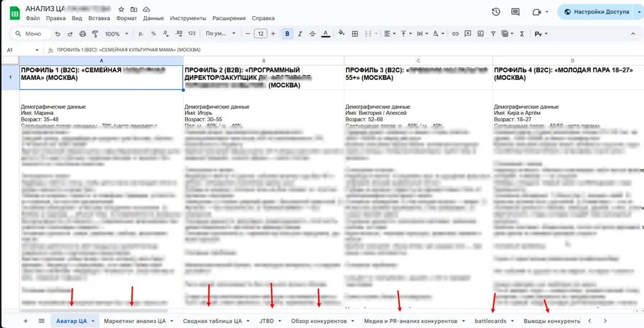Open the Файл menu
This screenshot has height=328, width=644.
tap(32, 19)
